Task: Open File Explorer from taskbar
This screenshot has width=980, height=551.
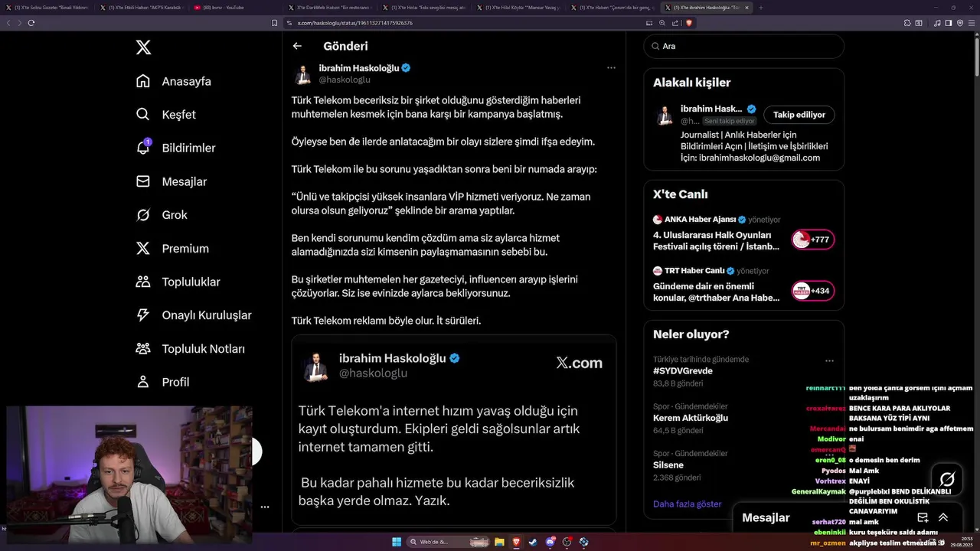Action: 499,542
